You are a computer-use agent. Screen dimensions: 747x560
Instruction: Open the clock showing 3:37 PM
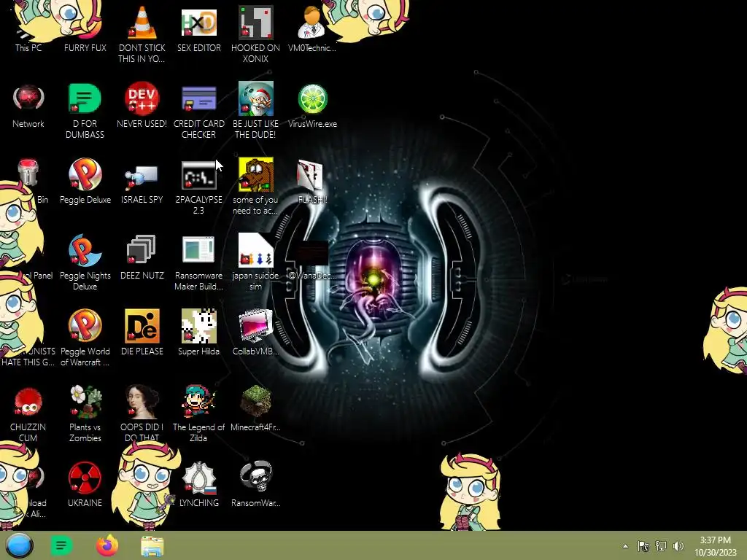pos(715,546)
